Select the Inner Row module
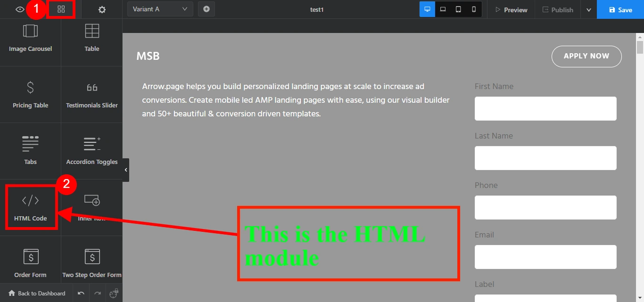This screenshot has height=302, width=644. click(x=92, y=207)
